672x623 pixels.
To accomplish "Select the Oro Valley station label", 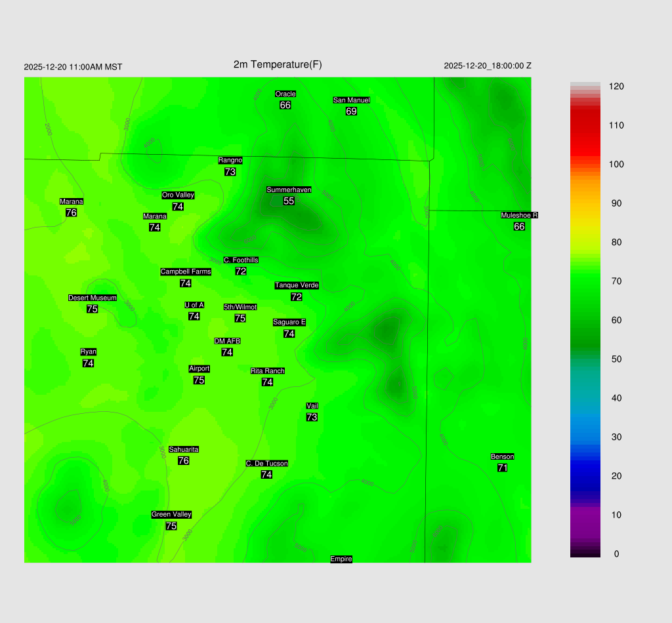I will 178,195.
